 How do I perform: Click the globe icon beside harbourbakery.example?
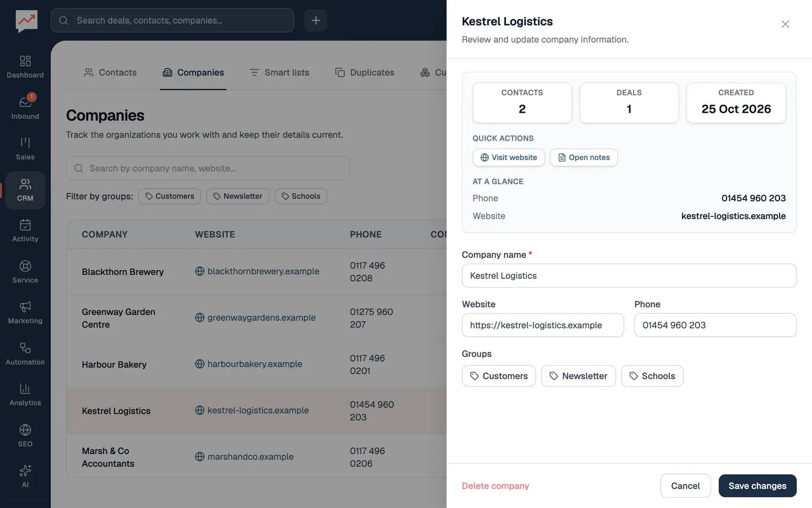click(x=200, y=364)
